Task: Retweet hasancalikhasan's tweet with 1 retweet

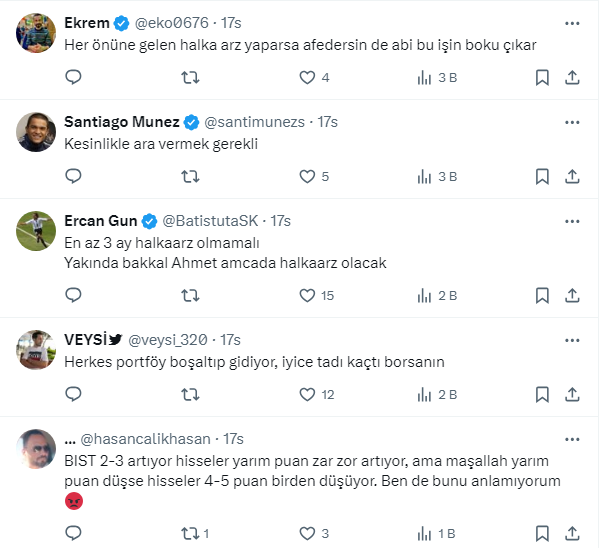Action: tap(190, 533)
